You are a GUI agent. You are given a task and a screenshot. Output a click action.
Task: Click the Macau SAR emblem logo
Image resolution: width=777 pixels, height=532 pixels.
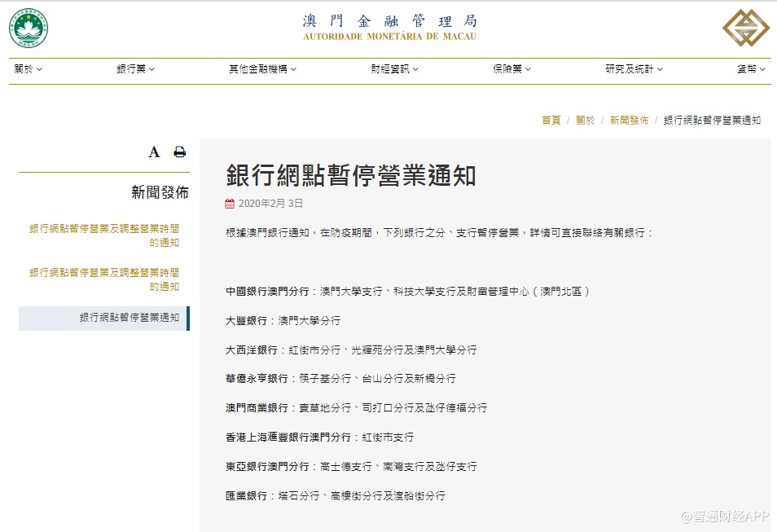pos(29,29)
